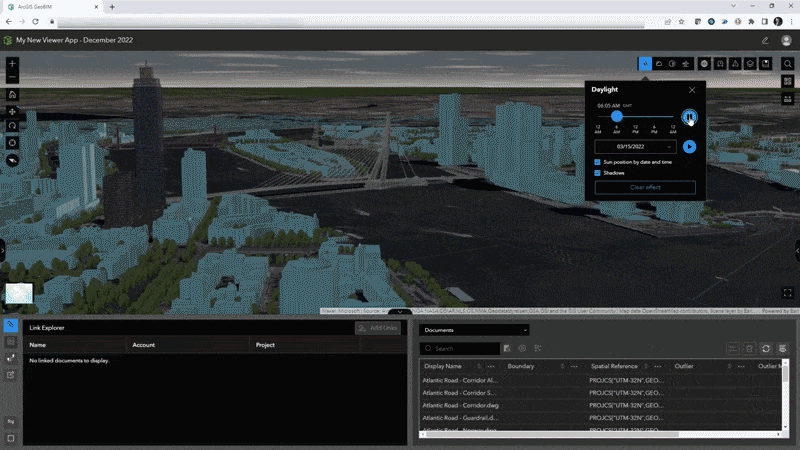Zoom out on the 3D scene
800x450 pixels.
click(x=12, y=77)
